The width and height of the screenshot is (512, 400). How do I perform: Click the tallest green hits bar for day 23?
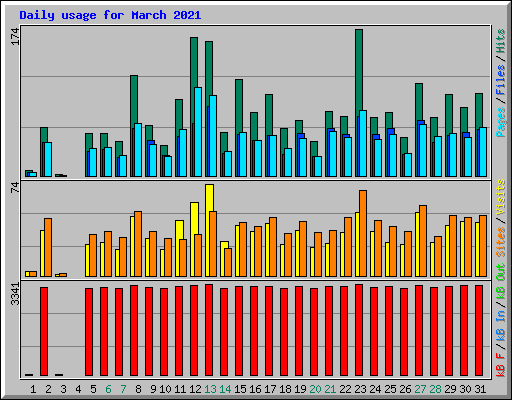pyautogui.click(x=359, y=72)
